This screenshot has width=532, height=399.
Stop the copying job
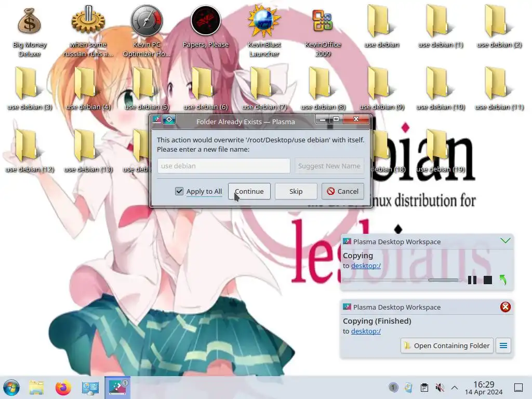pyautogui.click(x=487, y=280)
